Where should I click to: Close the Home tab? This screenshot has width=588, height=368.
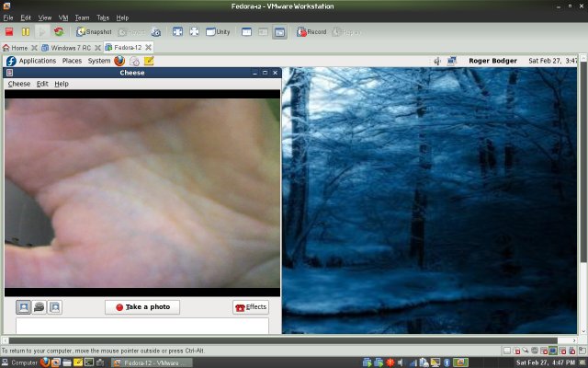[x=34, y=48]
